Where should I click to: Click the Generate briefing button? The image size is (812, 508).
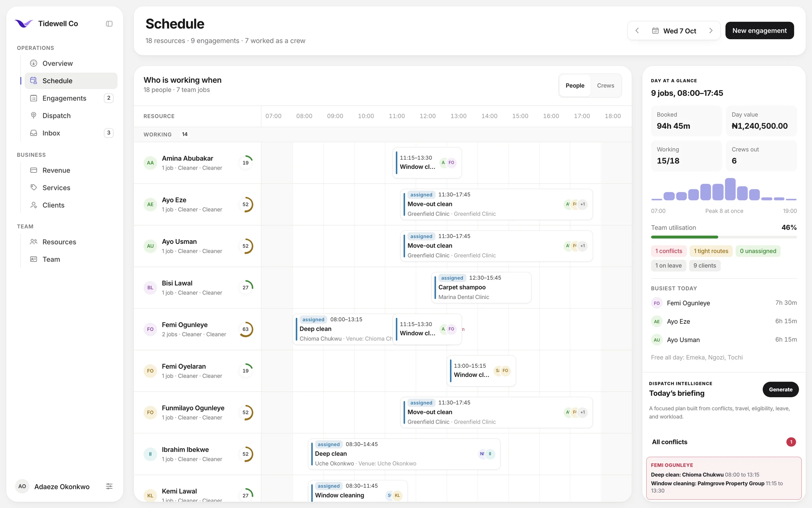[x=781, y=389]
